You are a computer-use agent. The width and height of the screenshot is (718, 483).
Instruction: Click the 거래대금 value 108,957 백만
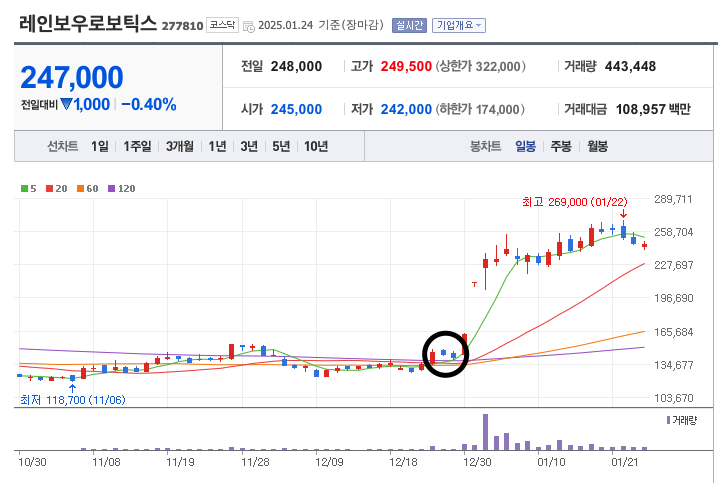click(x=653, y=109)
